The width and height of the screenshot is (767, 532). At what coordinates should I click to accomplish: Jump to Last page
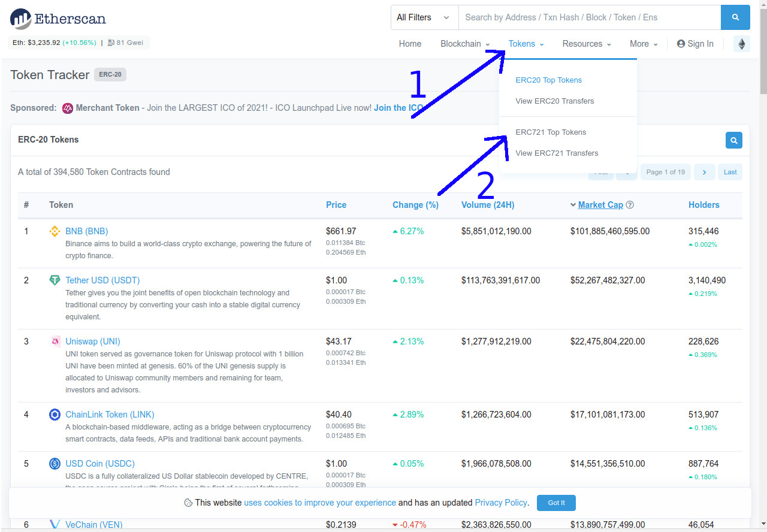tap(730, 172)
